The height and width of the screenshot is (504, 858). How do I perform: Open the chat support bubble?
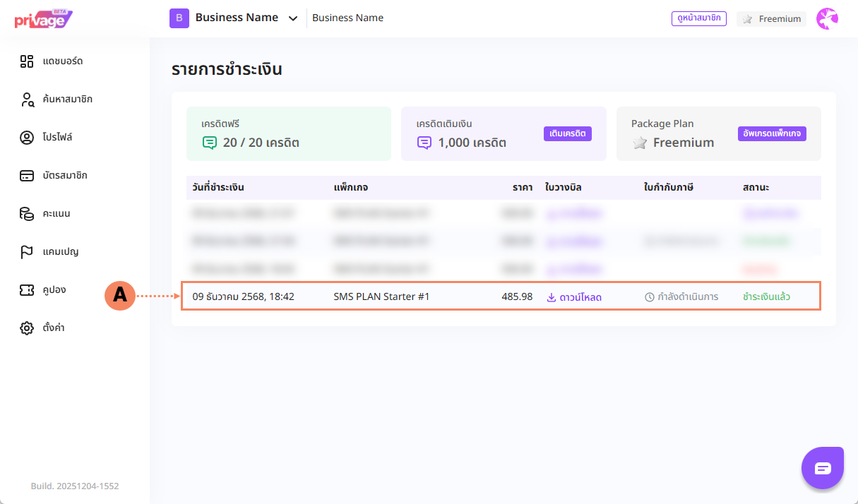(x=823, y=468)
